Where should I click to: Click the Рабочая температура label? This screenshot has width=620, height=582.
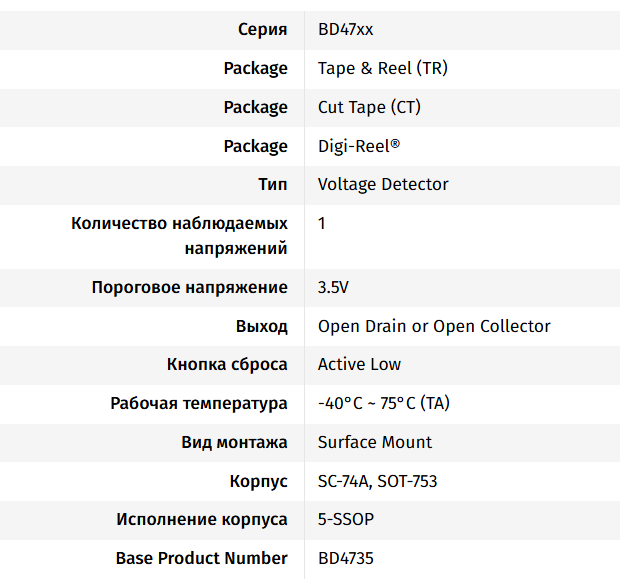click(199, 404)
